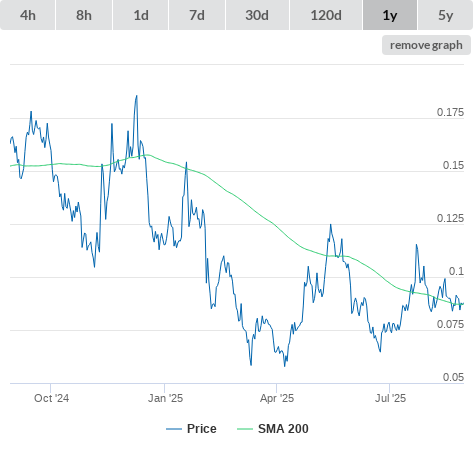Screen dimensions: 474x455
Task: Select the 30d range tab
Action: pos(257,15)
